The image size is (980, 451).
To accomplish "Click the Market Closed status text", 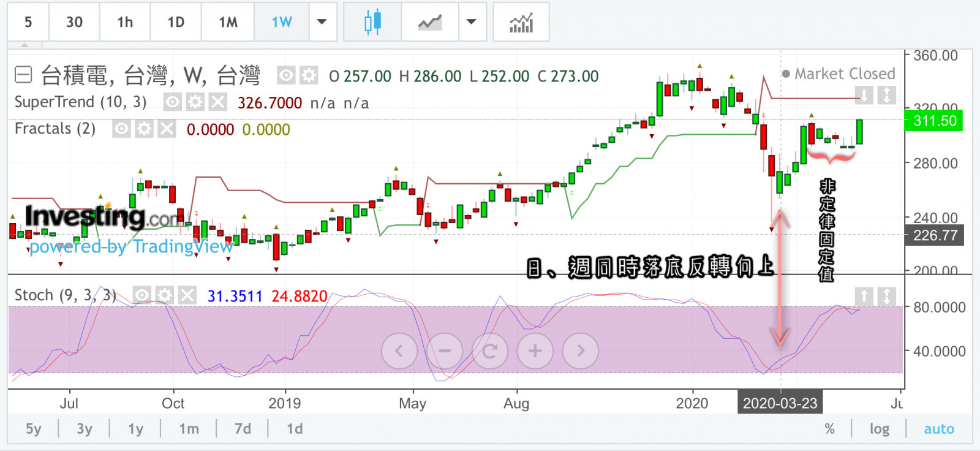I will pos(845,74).
